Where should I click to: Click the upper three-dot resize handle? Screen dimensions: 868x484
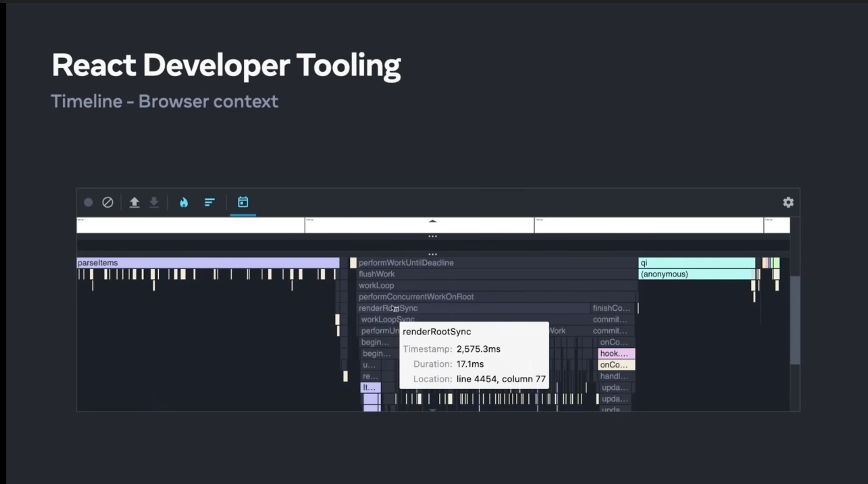(432, 236)
